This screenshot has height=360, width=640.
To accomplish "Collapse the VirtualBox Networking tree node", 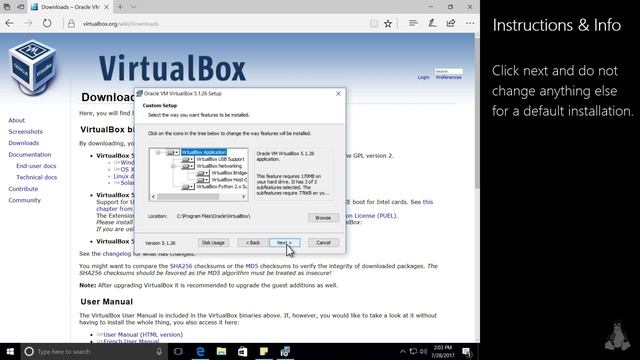I will (173, 166).
